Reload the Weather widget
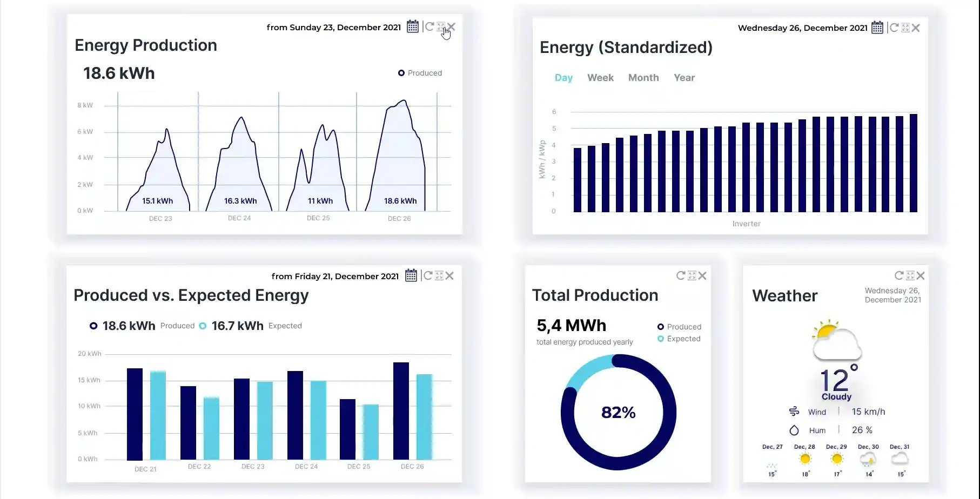 899,275
